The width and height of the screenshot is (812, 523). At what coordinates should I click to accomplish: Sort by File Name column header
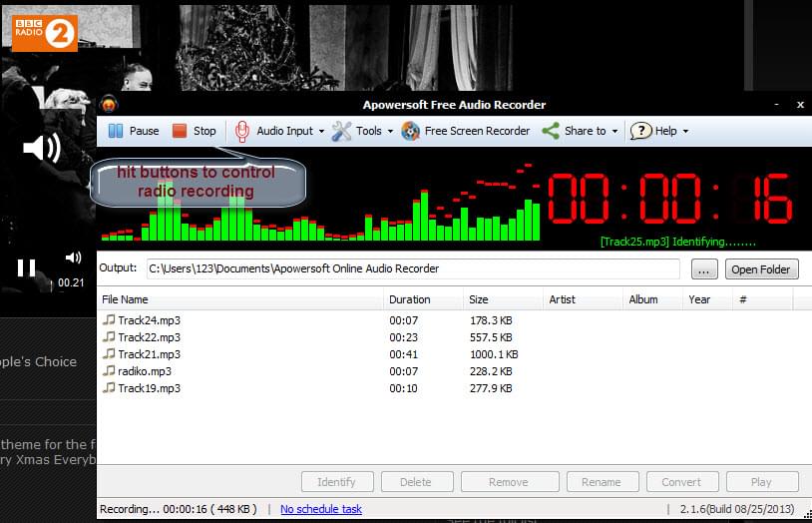(239, 299)
